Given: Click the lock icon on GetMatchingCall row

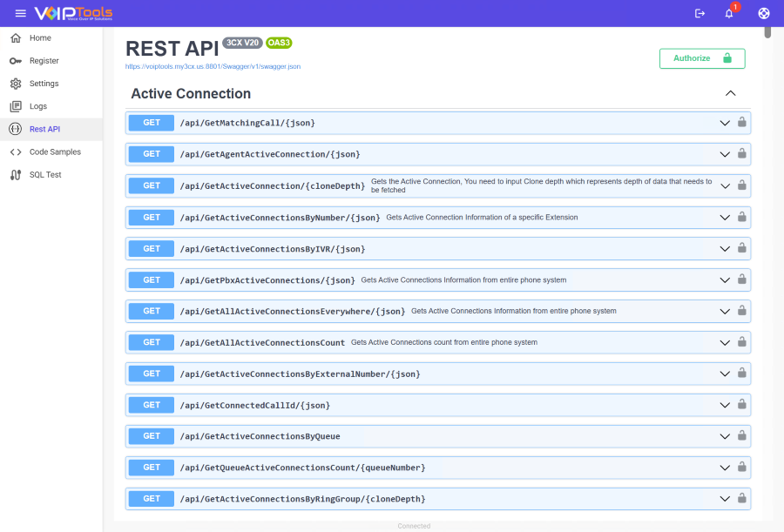Looking at the screenshot, I should (742, 123).
